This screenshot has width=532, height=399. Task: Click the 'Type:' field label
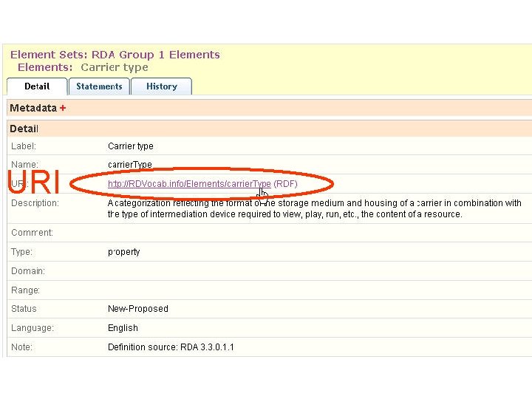21,252
